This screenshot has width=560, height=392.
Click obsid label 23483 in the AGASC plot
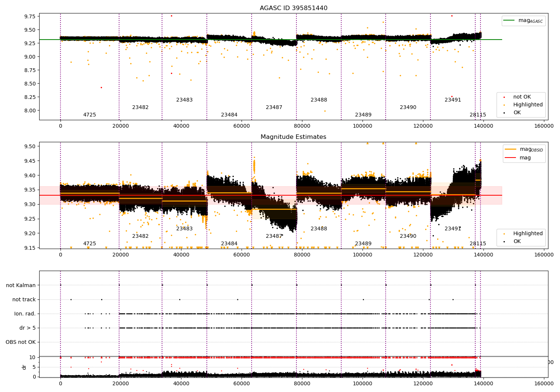tap(184, 100)
